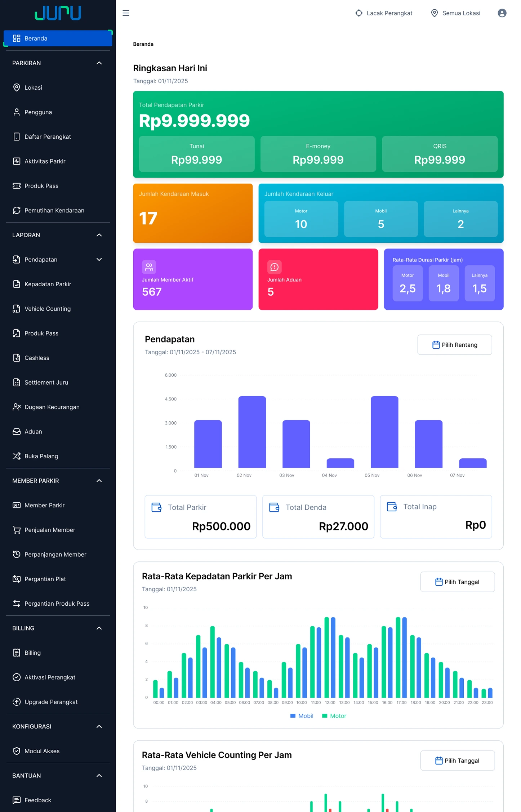Expand the Pendapatan submenu chevron
The width and height of the screenshot is (521, 812).
99,260
